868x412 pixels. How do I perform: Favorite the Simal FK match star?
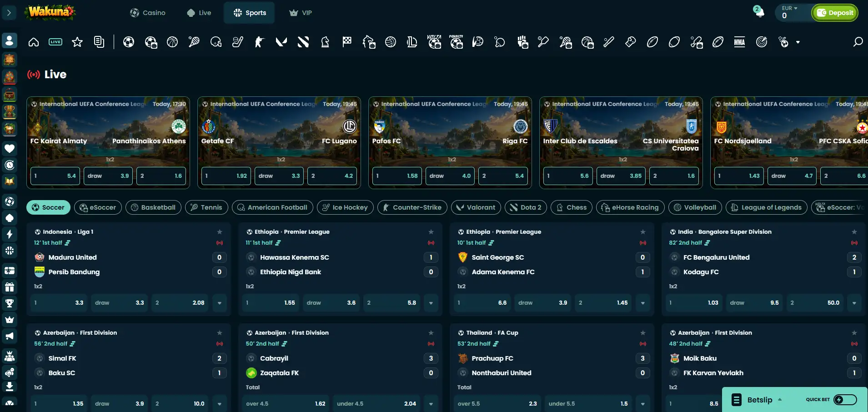[x=220, y=333]
